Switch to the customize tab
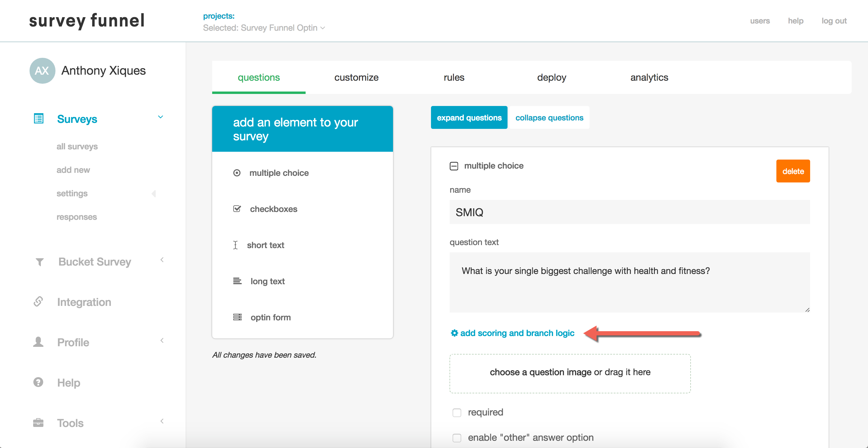 click(x=356, y=77)
